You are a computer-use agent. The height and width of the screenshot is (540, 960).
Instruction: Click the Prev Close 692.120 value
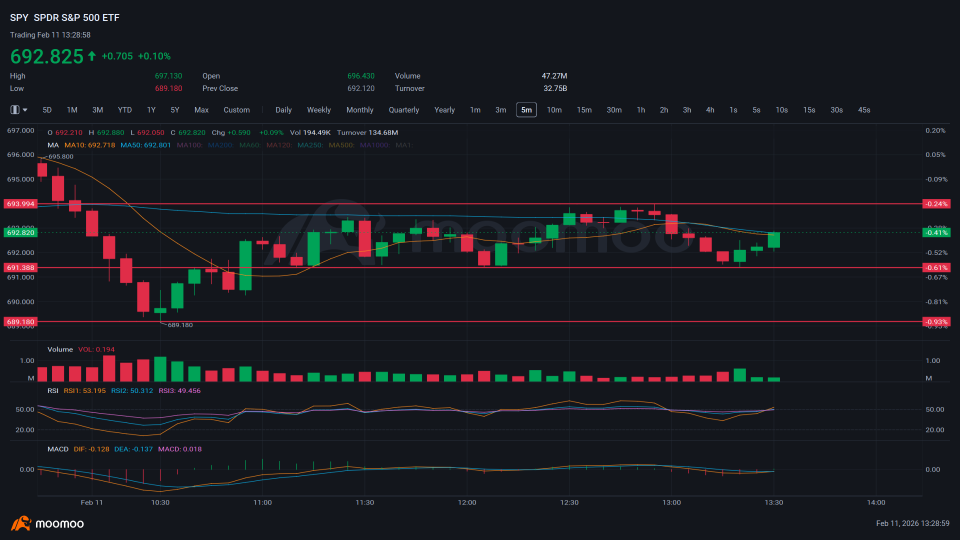point(361,89)
